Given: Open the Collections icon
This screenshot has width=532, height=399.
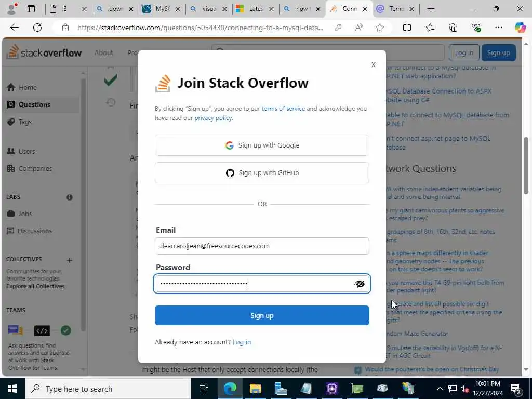Looking at the screenshot, I should pyautogui.click(x=453, y=28).
